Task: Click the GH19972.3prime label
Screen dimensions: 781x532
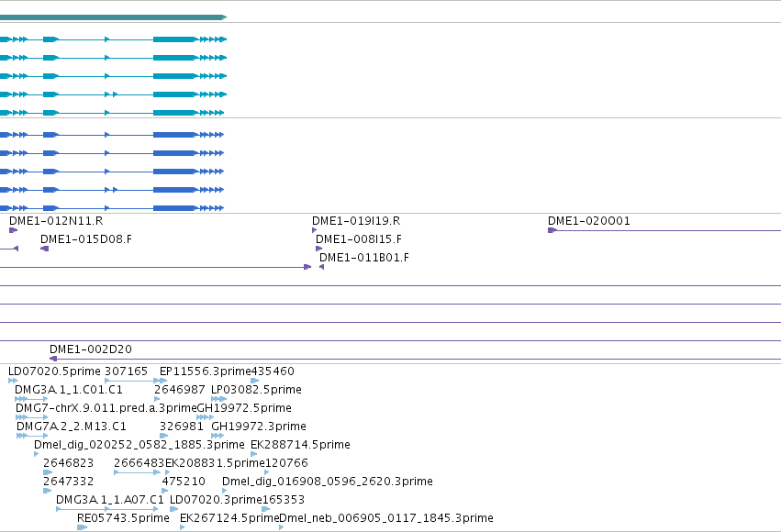Action: click(x=259, y=427)
